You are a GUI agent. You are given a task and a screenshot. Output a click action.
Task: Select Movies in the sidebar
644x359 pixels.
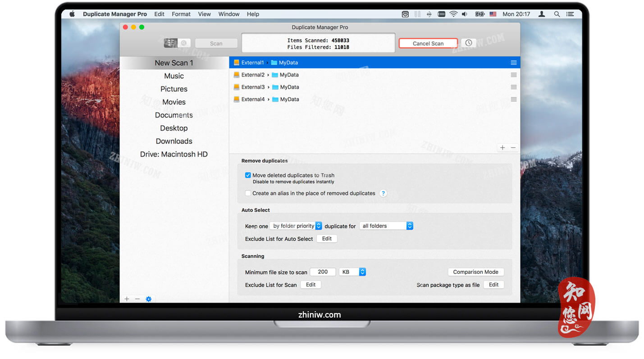(174, 102)
